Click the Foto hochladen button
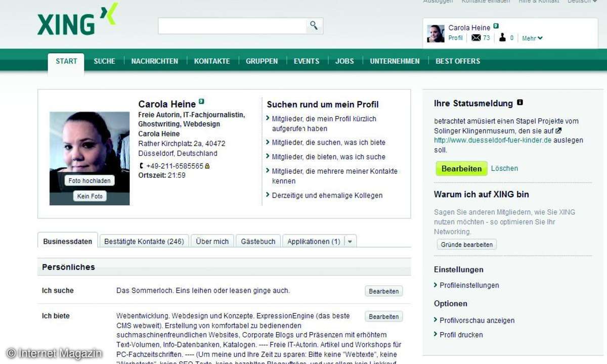 tap(90, 180)
